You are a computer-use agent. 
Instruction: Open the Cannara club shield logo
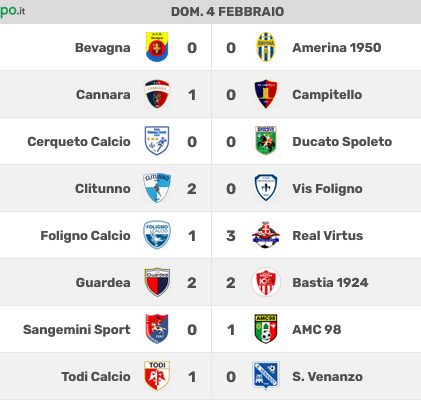pyautogui.click(x=157, y=94)
